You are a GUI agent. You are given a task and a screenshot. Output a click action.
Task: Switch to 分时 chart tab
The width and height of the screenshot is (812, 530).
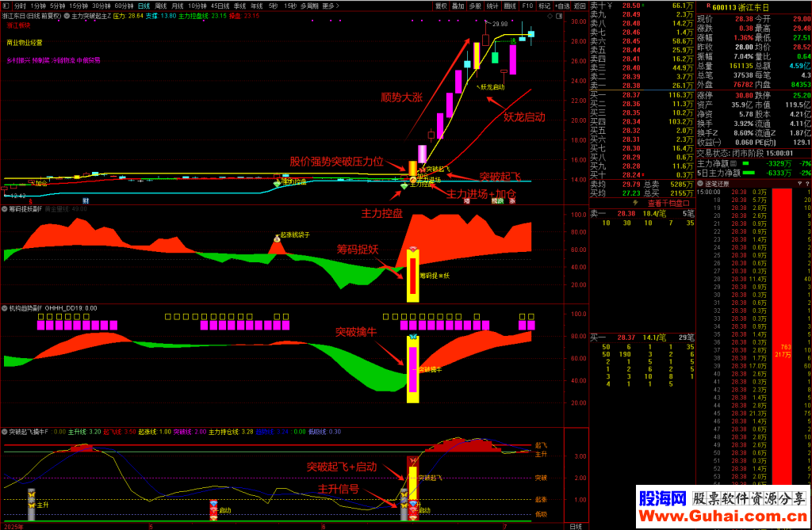point(20,6)
